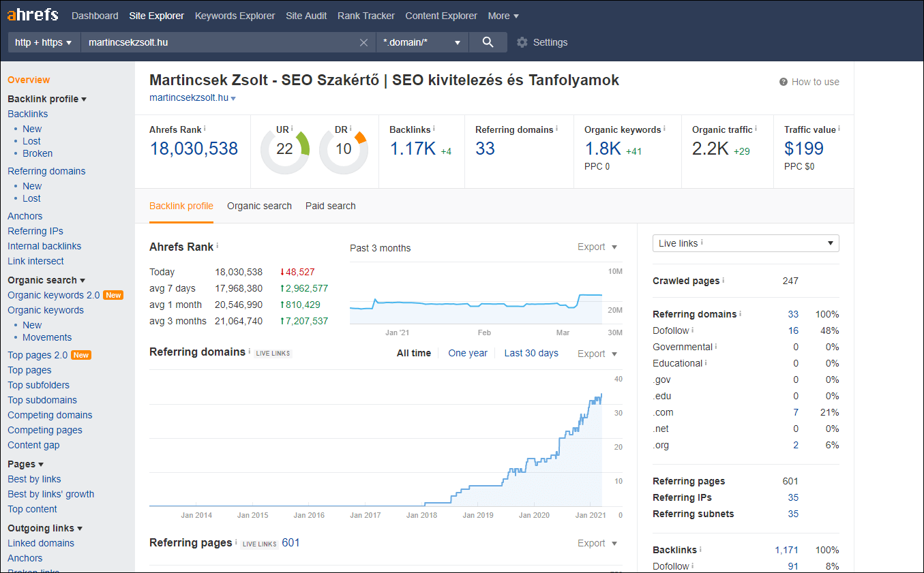Click the Referring domains value 33
924x573 pixels.
485,149
